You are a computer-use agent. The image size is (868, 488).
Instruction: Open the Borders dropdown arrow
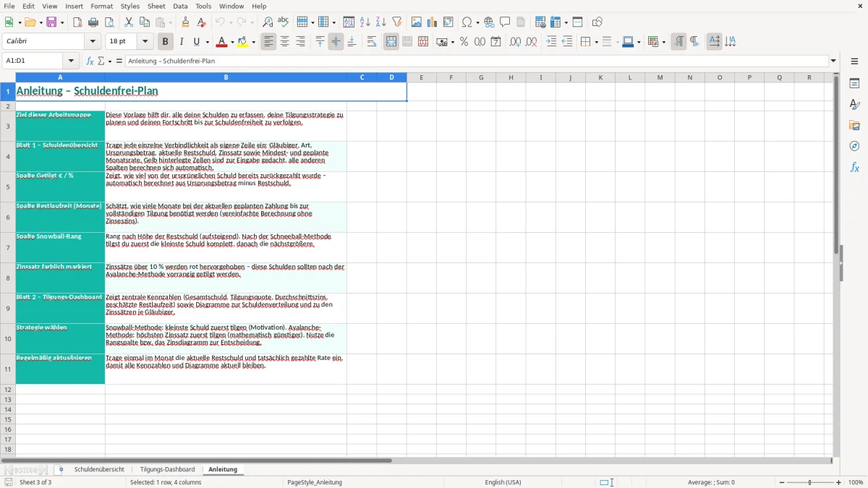pos(595,42)
